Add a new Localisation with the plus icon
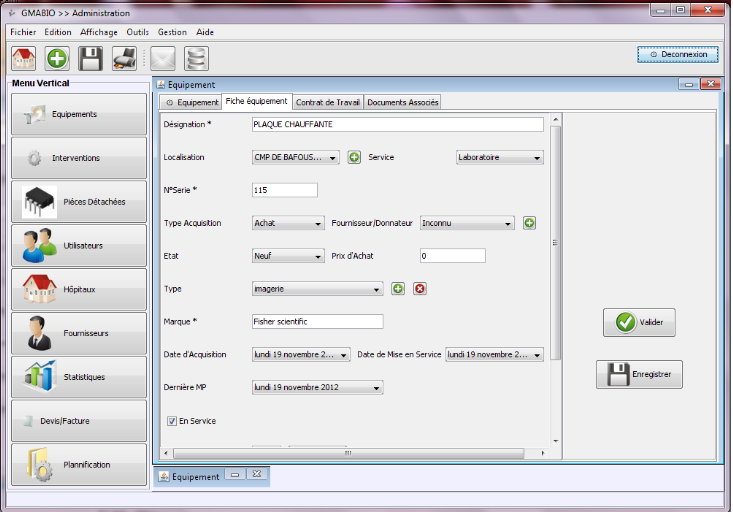Screen dimensions: 733x512 click(x=354, y=157)
